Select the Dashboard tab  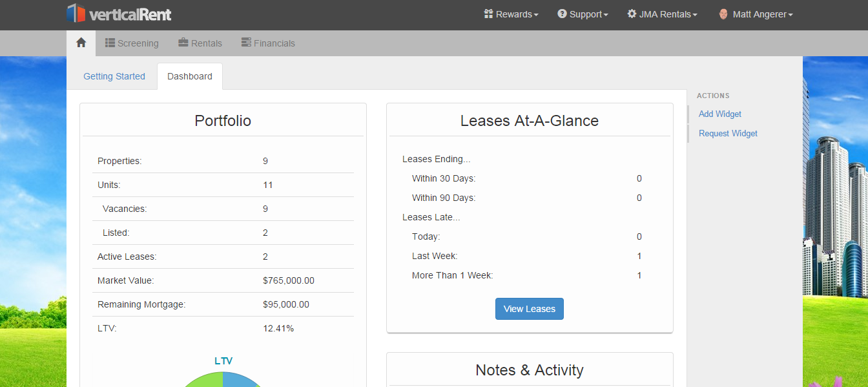point(190,76)
